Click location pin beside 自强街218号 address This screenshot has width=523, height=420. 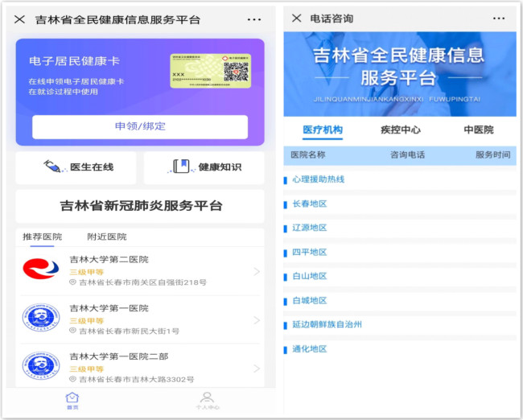[x=72, y=282]
